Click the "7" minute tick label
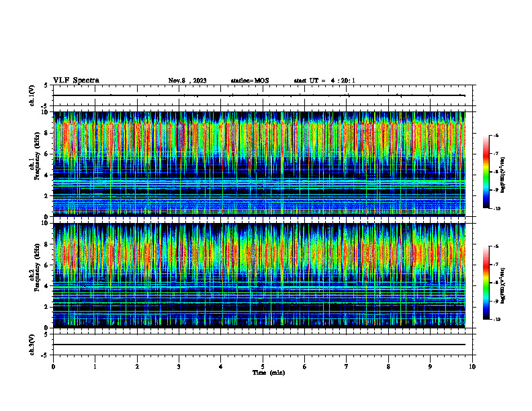Viewport: 532px width, 411px height. coord(347,367)
